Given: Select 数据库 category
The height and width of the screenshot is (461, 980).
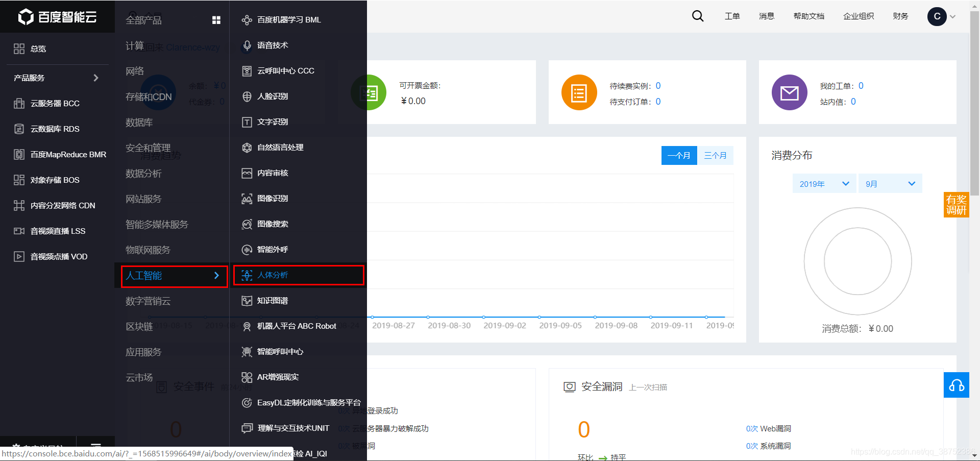Looking at the screenshot, I should [x=139, y=123].
